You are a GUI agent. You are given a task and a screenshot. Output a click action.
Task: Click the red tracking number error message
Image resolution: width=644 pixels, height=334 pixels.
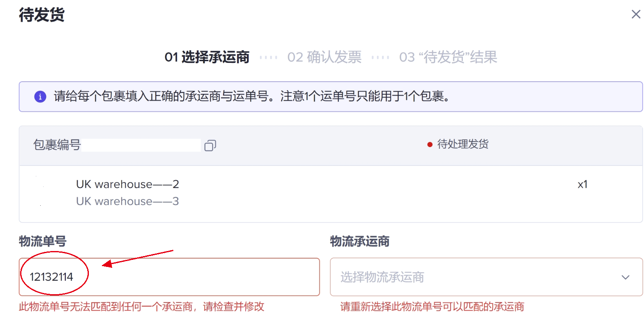(x=142, y=307)
